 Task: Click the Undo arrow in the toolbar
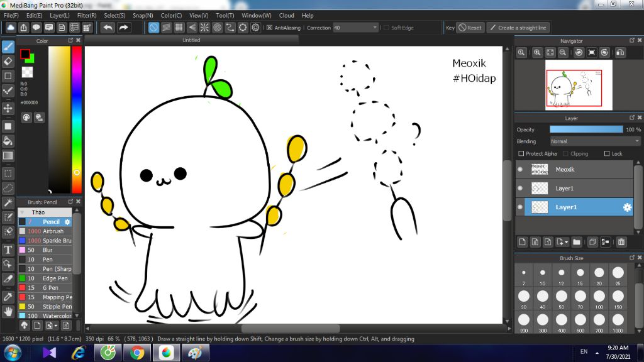click(x=108, y=28)
